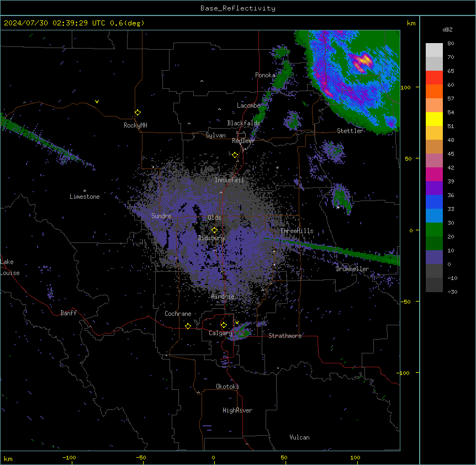This screenshot has height=465, width=476.
Task: Click the dBZ legend heading
Action: (x=447, y=30)
